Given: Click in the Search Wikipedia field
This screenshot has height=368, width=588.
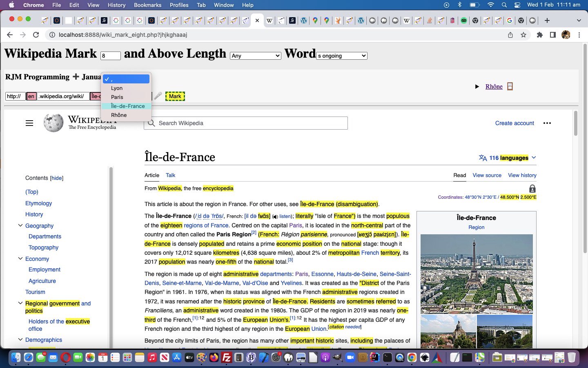Looking at the screenshot, I should tap(246, 123).
